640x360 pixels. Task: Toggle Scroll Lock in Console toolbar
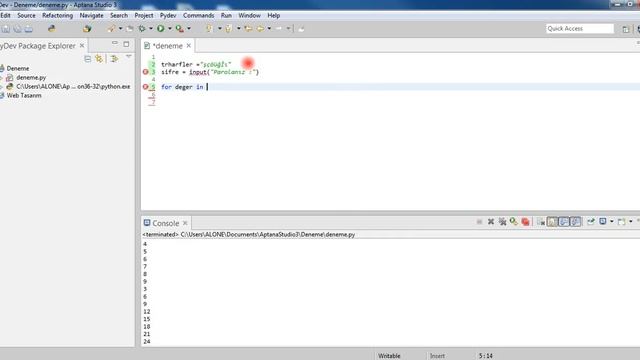[552, 222]
